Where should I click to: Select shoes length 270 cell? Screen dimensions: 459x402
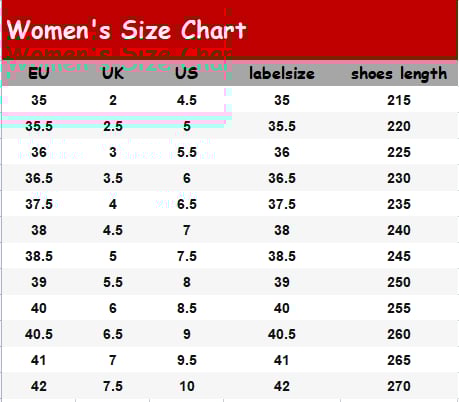[x=399, y=386]
